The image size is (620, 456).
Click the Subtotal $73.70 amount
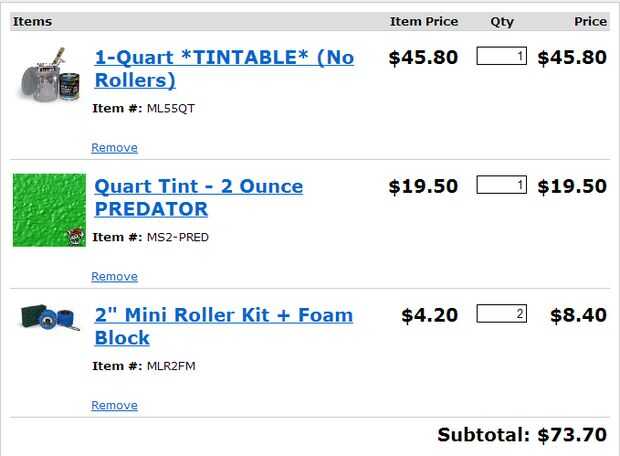572,435
